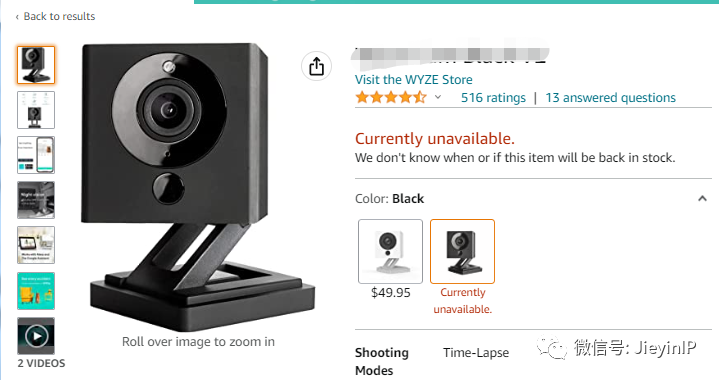Viewport: 719px width, 380px height.
Task: Click the back arrow before Back to results
Action: pos(17,17)
